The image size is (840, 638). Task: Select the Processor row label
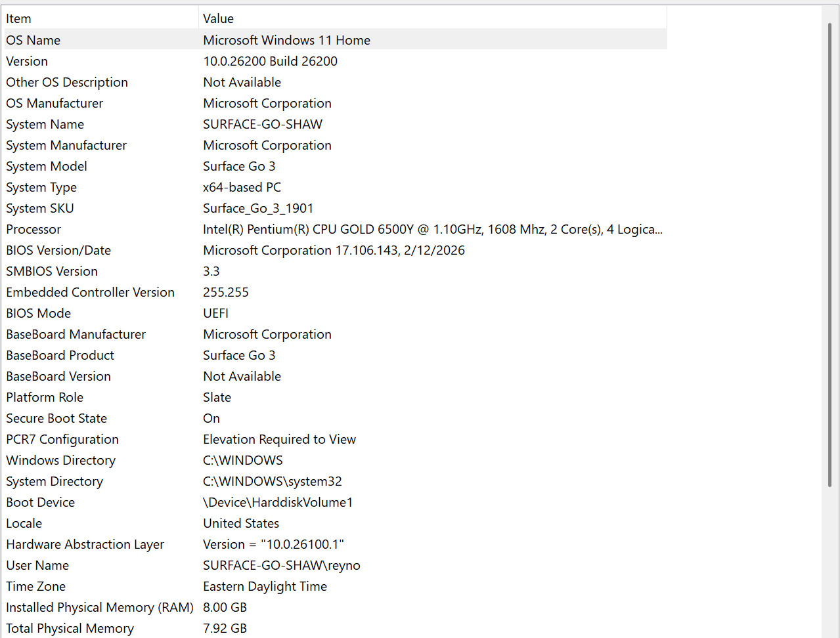[33, 229]
